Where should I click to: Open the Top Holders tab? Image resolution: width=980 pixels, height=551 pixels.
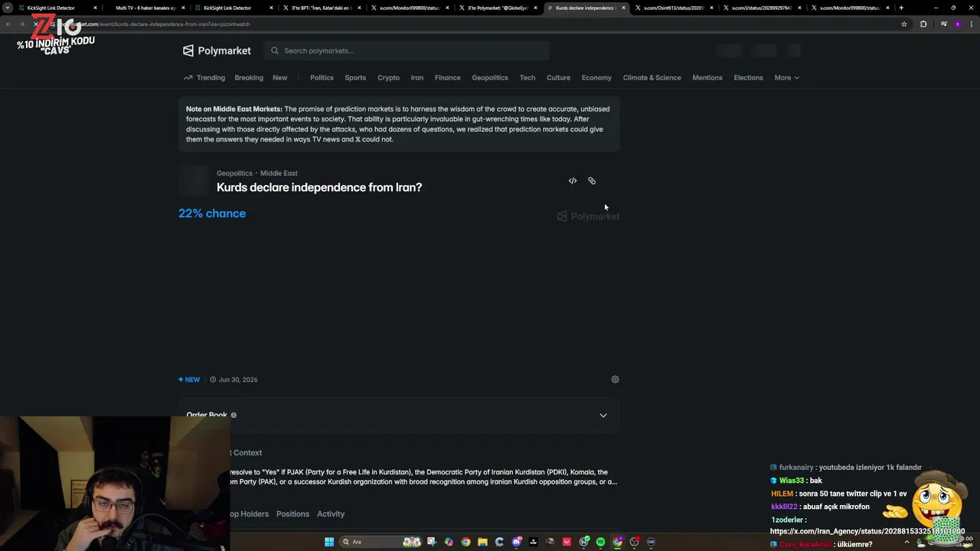[249, 514]
